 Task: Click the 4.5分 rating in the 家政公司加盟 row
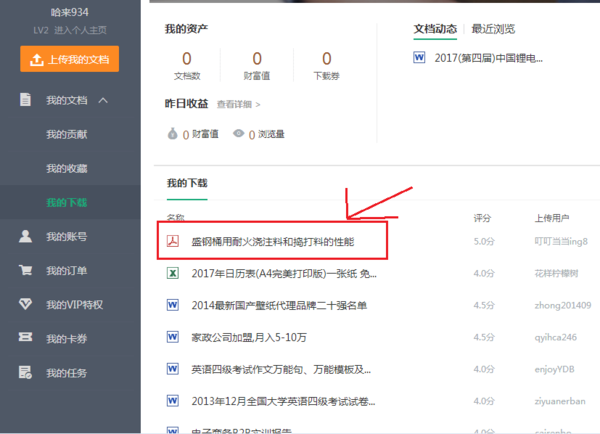(x=484, y=337)
